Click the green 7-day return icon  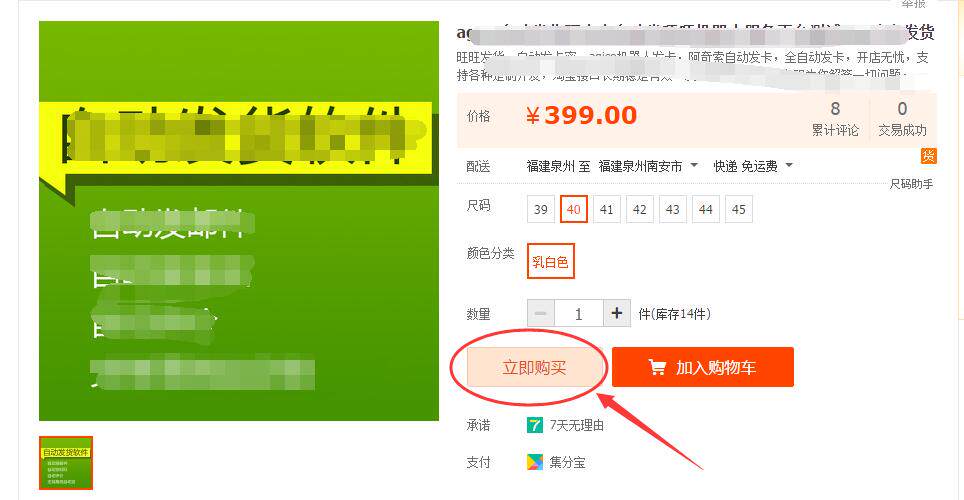[x=535, y=425]
